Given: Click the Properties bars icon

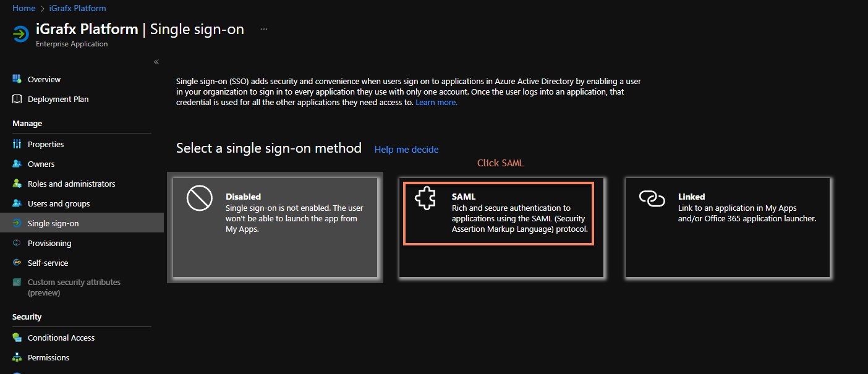Looking at the screenshot, I should coord(17,144).
